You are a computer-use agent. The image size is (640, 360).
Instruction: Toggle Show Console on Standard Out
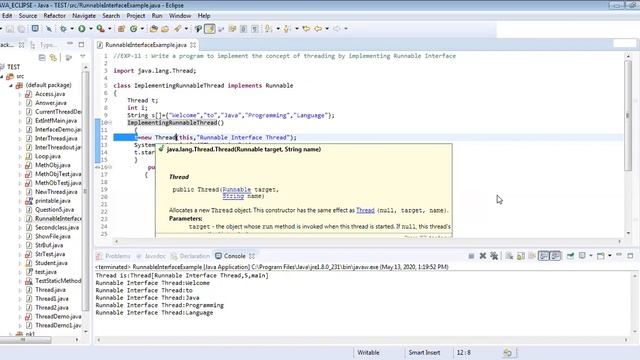click(544, 256)
